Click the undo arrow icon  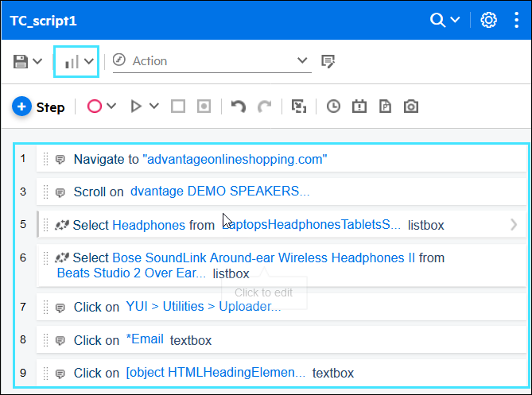[x=238, y=106]
